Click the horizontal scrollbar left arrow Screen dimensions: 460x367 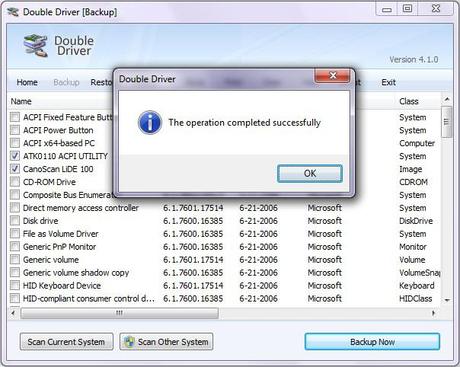[x=13, y=313]
